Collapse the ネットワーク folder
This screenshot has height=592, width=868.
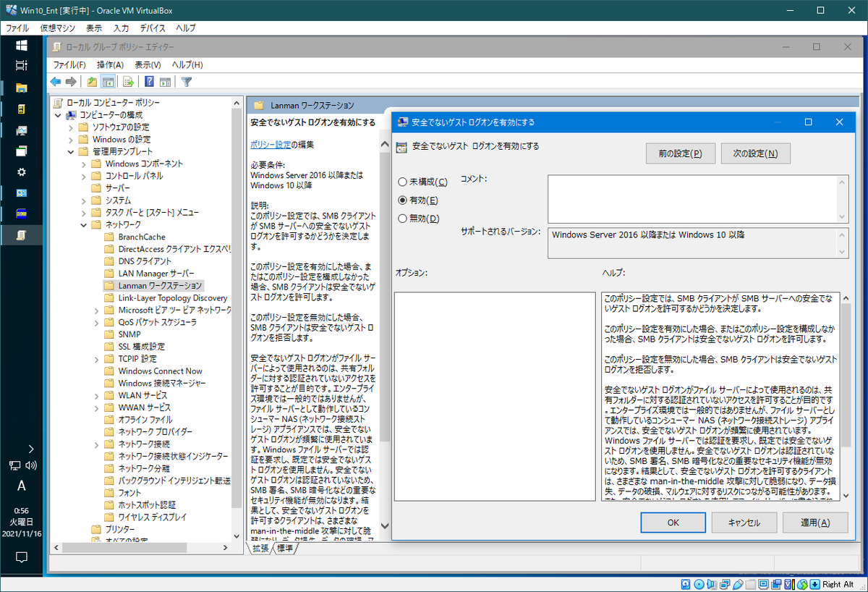click(x=85, y=225)
